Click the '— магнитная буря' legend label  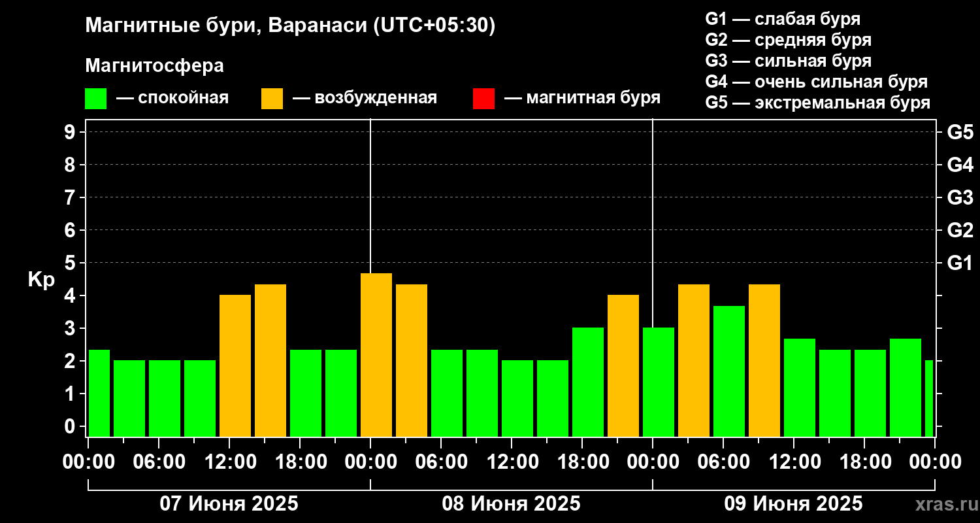[x=582, y=99]
